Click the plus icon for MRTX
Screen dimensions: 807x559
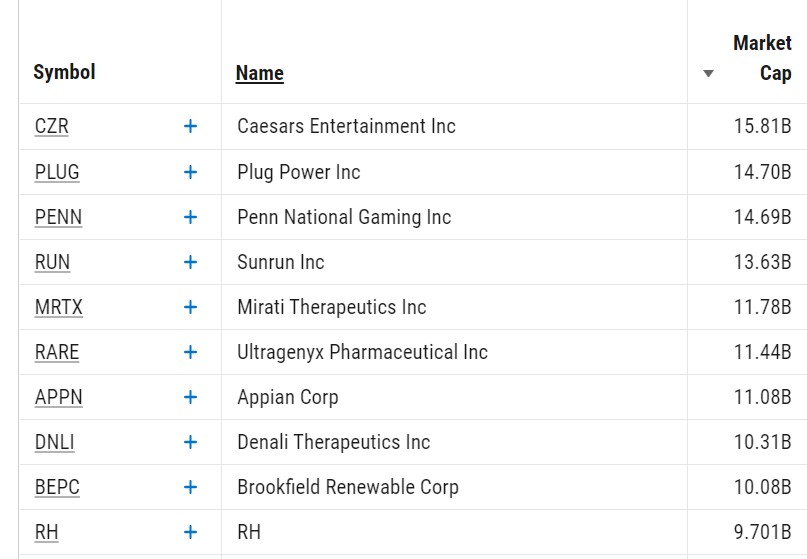coord(190,307)
